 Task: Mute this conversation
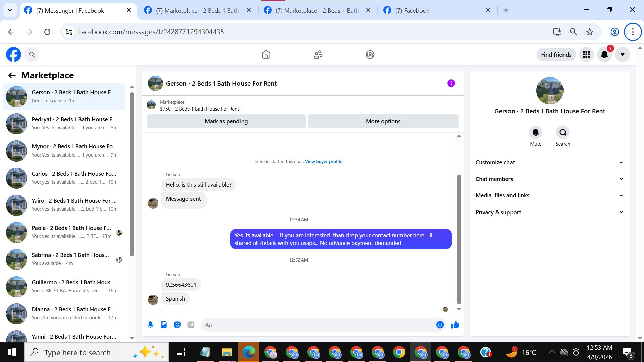click(536, 133)
